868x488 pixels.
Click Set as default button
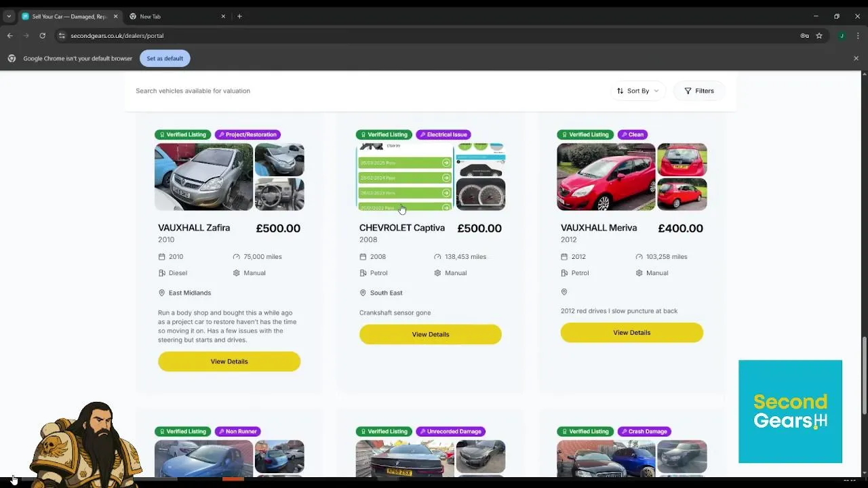(165, 58)
